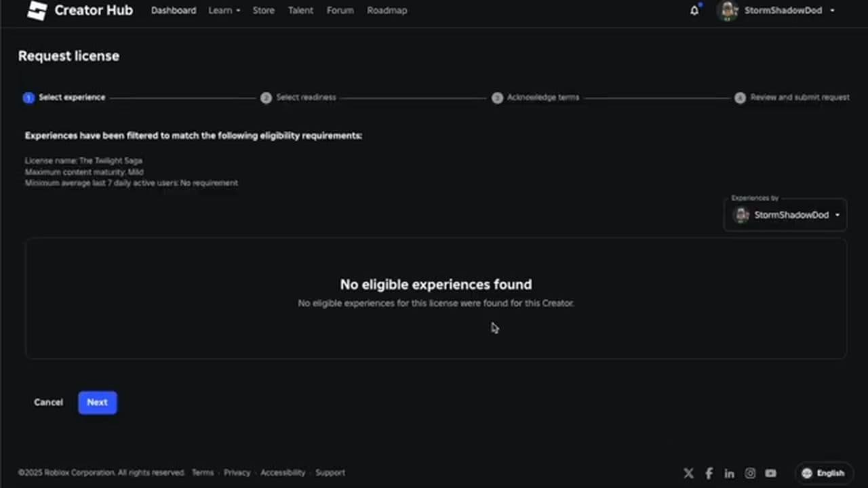Open Roblox's YouTube channel
Screen dimensions: 868x488
point(770,472)
